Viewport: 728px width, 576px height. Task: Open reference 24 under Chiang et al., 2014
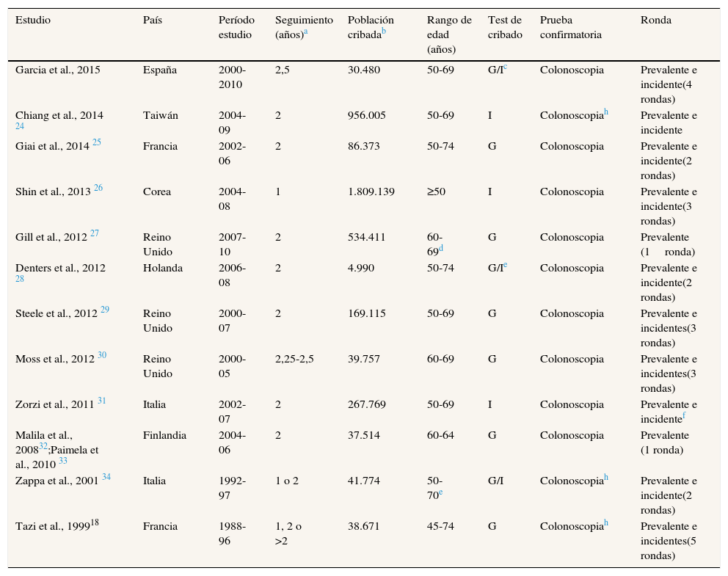(20, 126)
